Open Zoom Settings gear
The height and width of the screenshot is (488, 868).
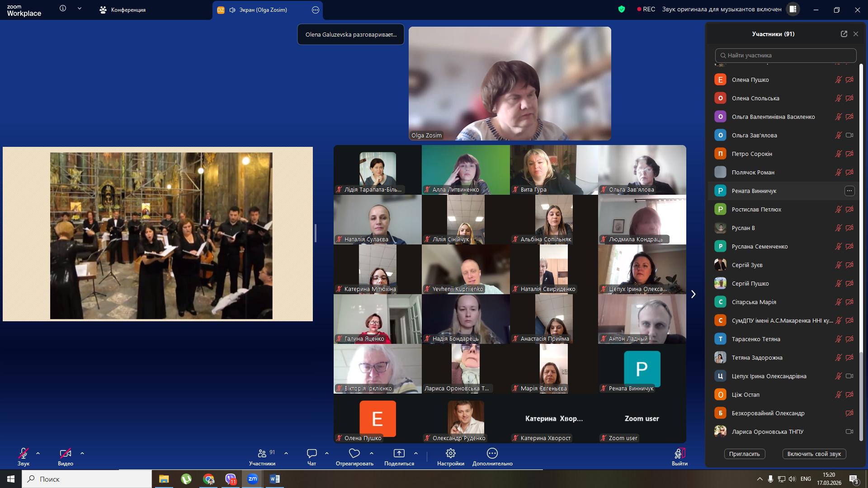450,453
